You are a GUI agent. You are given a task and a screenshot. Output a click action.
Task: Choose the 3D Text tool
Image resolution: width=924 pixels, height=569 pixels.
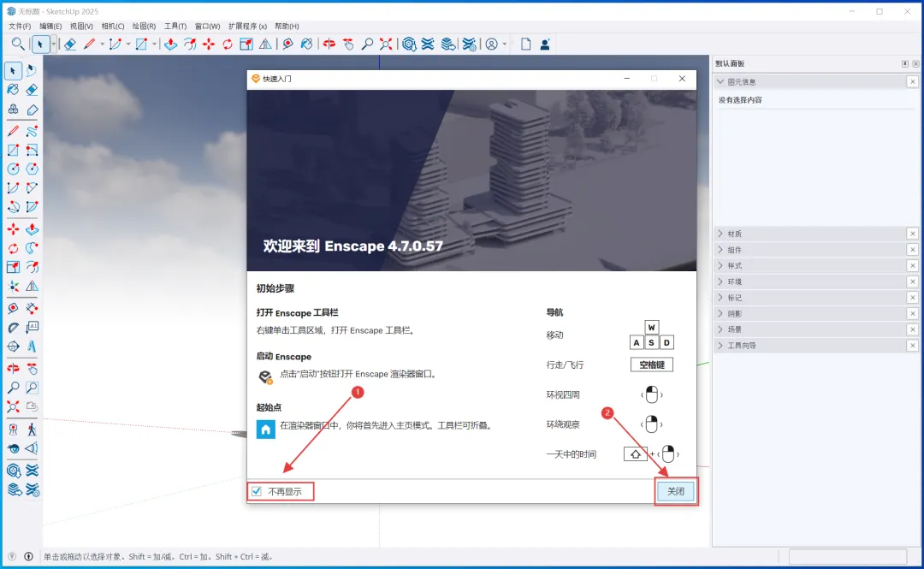tap(32, 347)
